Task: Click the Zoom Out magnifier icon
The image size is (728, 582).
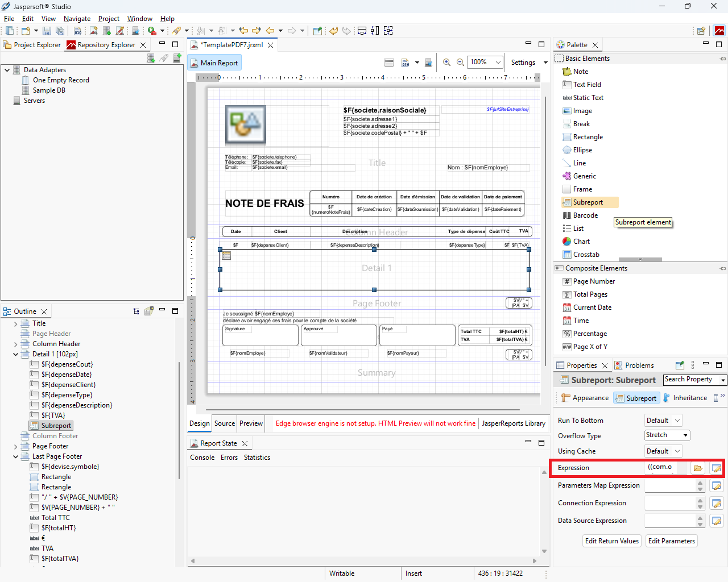Action: coord(460,63)
